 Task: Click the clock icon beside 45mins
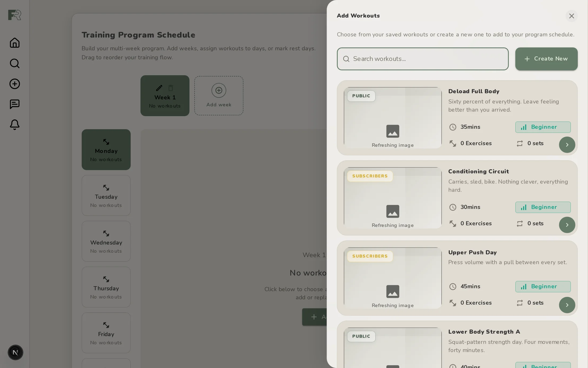click(452, 287)
